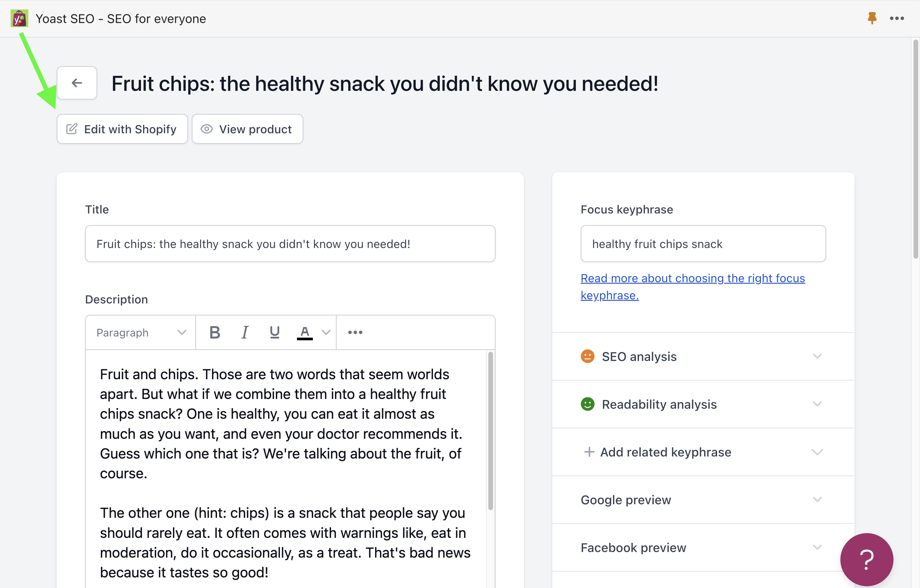The image size is (920, 588).
Task: Open the text color dropdown arrow
Action: [326, 332]
